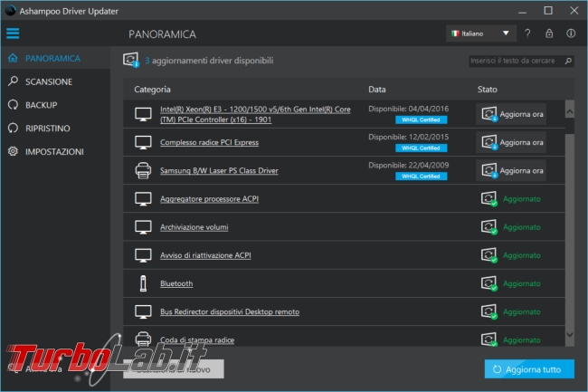Click the driver updates available icon

coord(131,60)
